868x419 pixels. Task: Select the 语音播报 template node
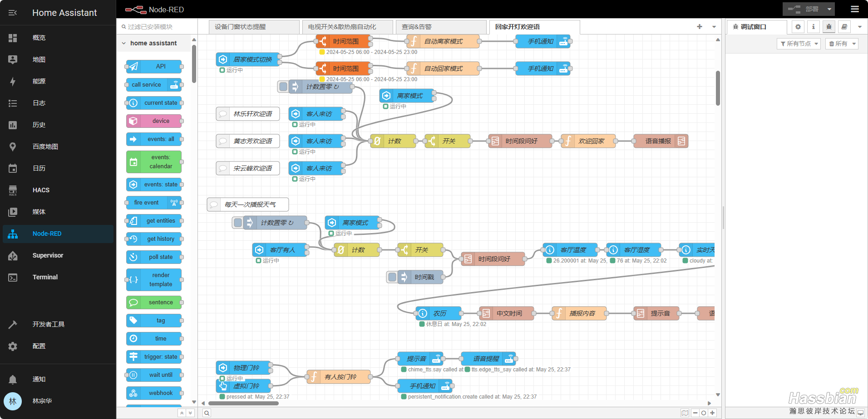(661, 141)
